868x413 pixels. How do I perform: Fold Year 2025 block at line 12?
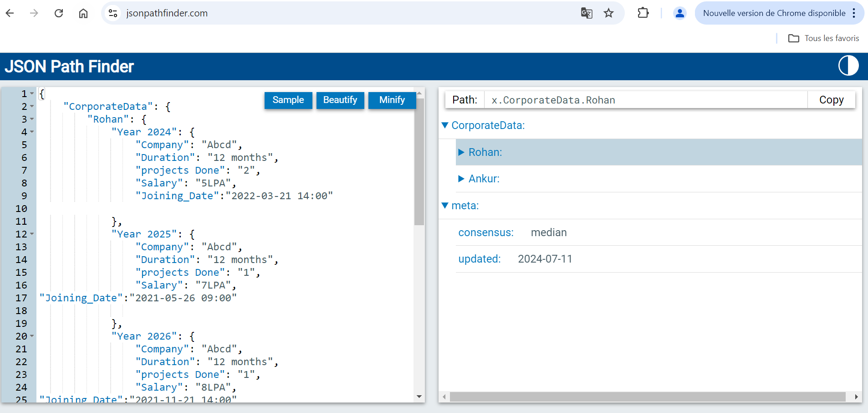(32, 234)
